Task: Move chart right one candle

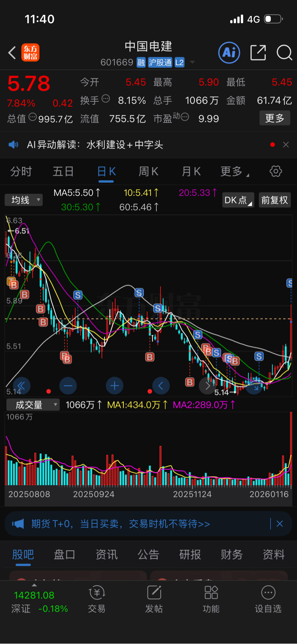Action: tap(207, 386)
